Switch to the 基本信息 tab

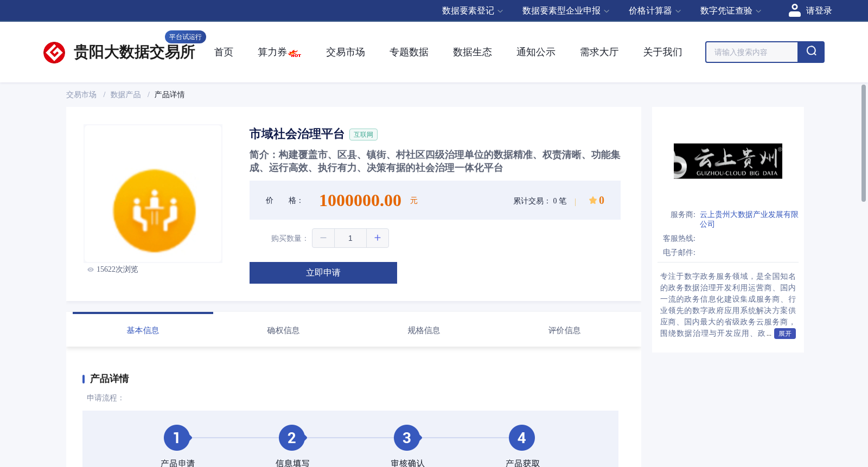143,330
